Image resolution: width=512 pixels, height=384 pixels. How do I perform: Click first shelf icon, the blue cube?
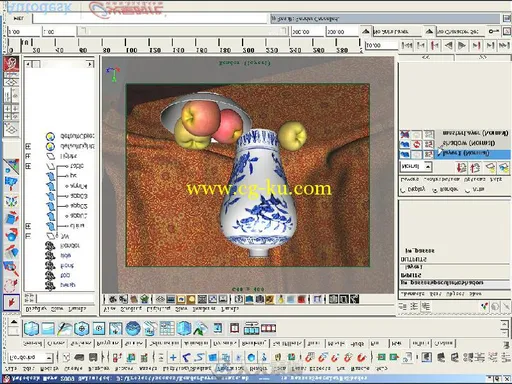coord(31,329)
